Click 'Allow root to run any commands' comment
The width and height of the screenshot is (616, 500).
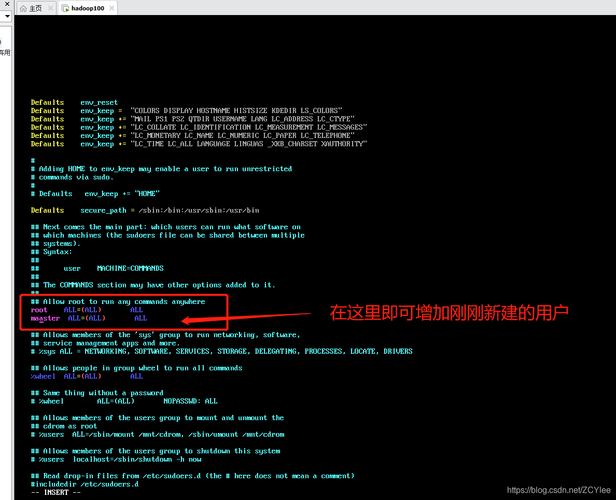coord(118,302)
